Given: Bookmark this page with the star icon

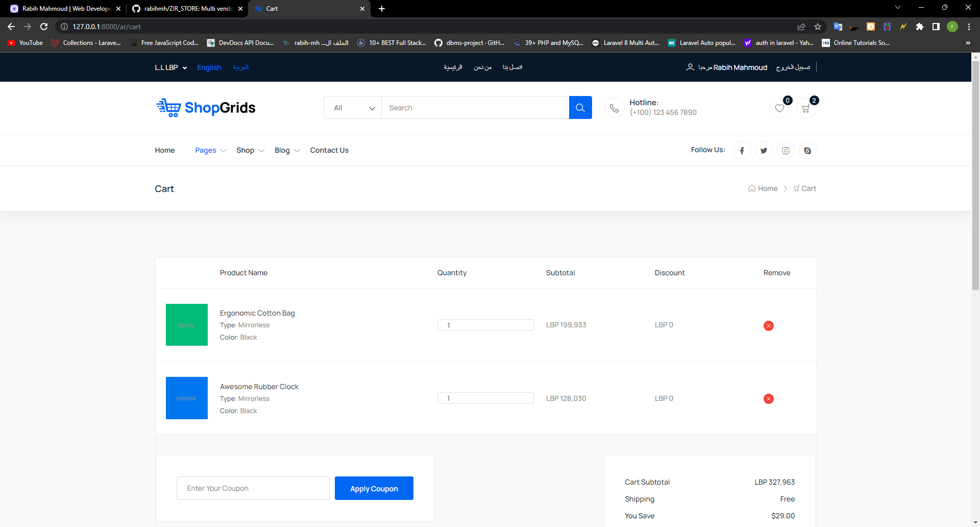Looking at the screenshot, I should [x=818, y=27].
